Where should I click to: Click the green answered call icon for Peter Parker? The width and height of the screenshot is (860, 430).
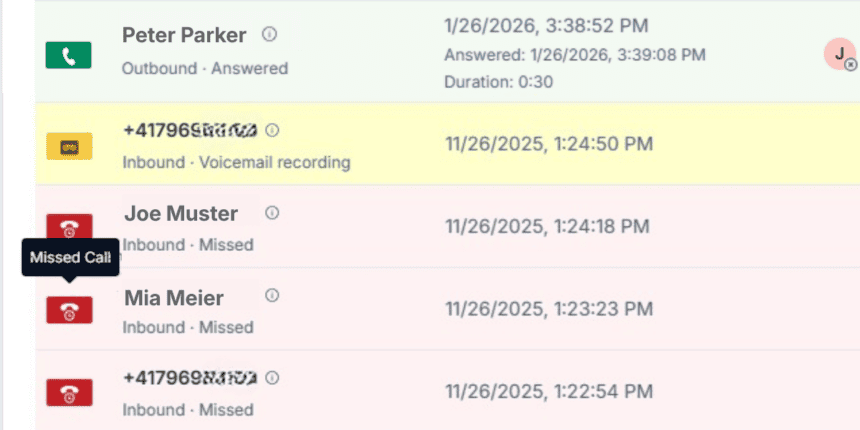click(x=69, y=55)
